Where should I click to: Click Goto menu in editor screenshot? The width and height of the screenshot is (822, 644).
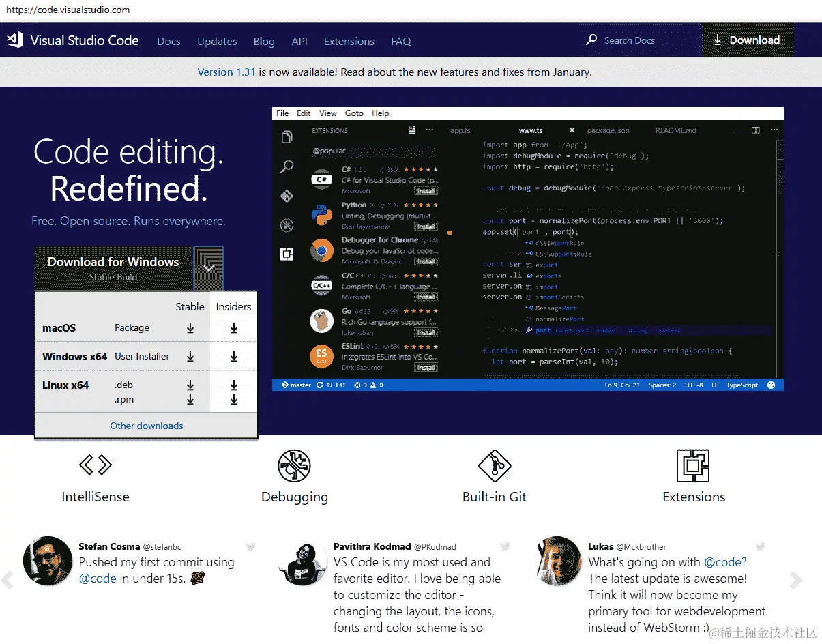pyautogui.click(x=354, y=113)
